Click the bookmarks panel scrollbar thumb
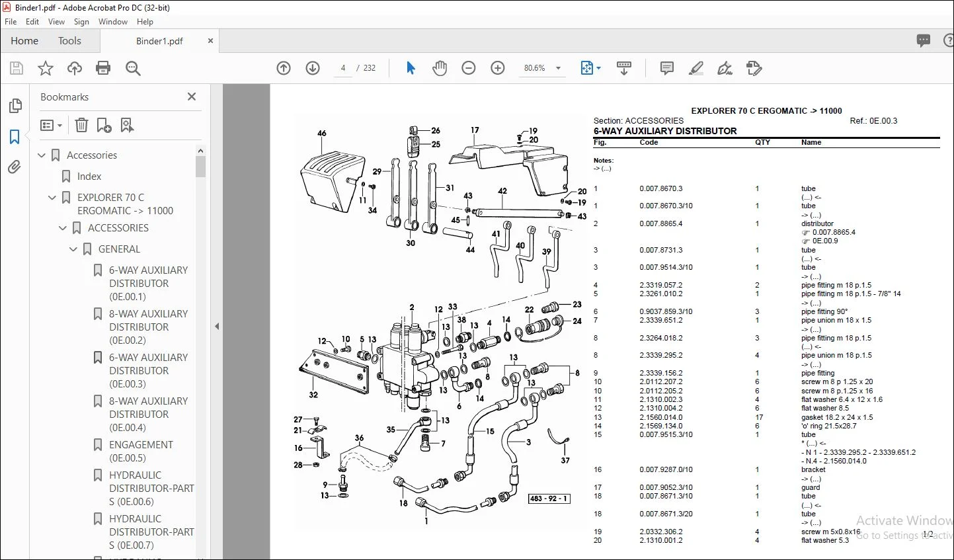The width and height of the screenshot is (954, 560). tap(200, 167)
